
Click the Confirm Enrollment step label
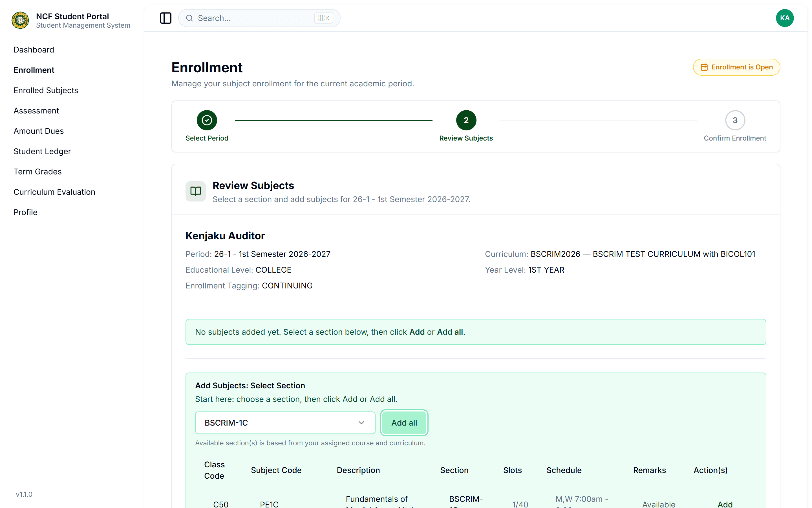point(735,138)
